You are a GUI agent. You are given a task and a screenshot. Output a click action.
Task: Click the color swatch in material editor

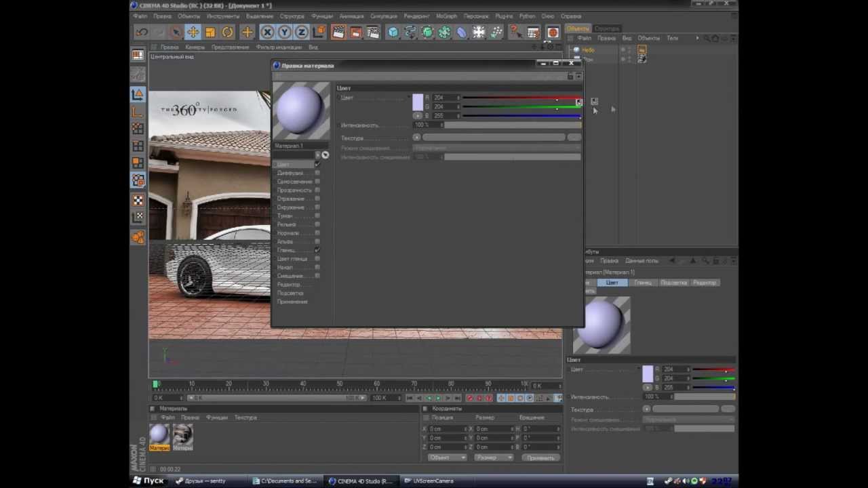click(418, 102)
